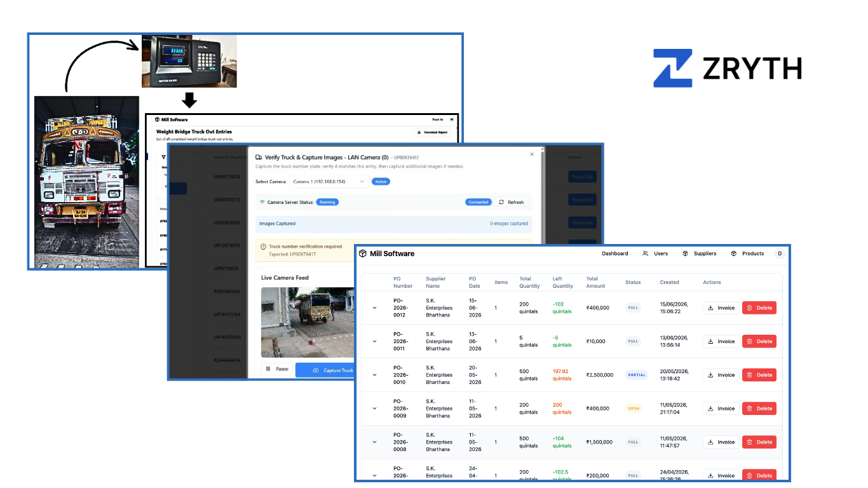The image size is (868, 488).
Task: Click Truck Out for vehicle UP80DT8172
Action: [582, 200]
